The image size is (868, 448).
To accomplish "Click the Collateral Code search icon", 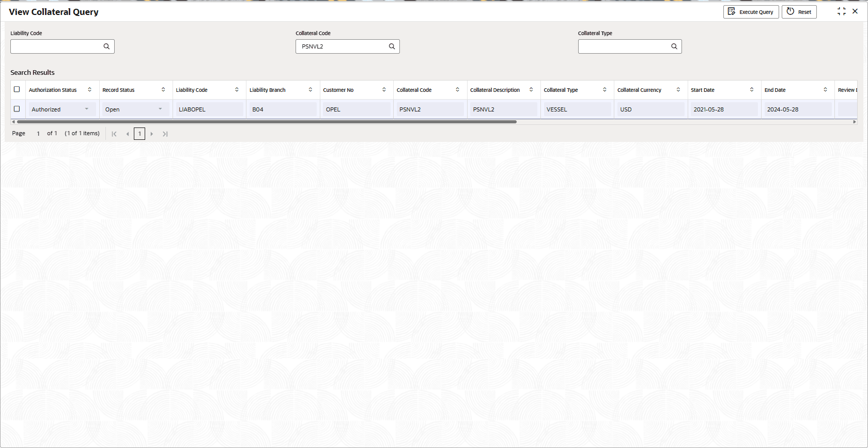I will 392,46.
